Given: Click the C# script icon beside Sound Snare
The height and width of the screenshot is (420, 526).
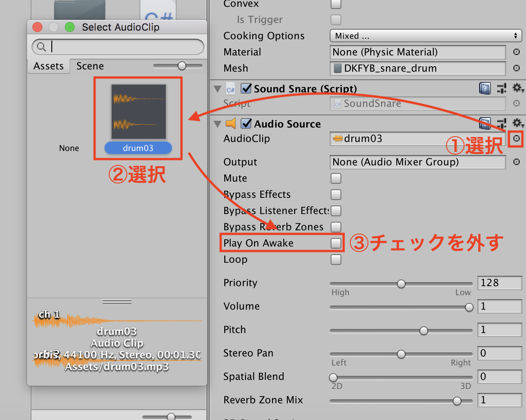Looking at the screenshot, I should (x=231, y=89).
